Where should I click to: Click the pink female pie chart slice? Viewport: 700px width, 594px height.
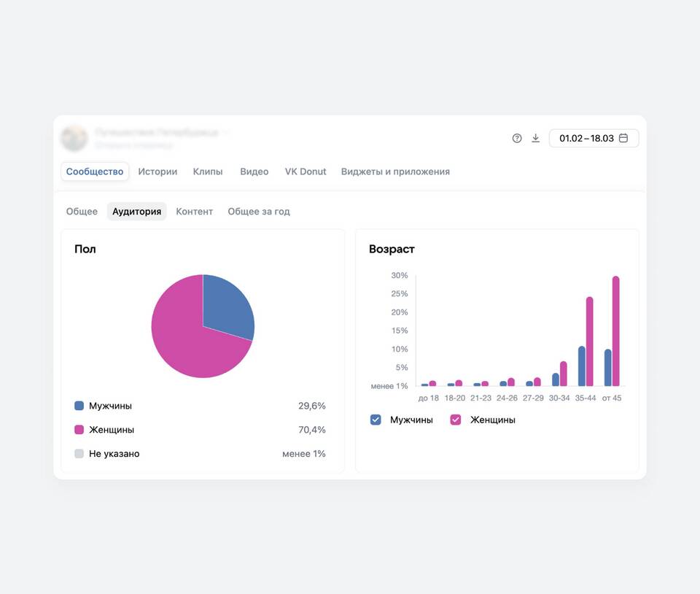[x=183, y=339]
